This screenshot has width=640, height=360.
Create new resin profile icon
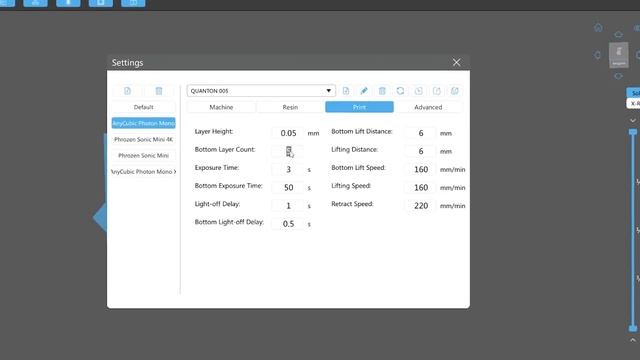[x=346, y=91]
